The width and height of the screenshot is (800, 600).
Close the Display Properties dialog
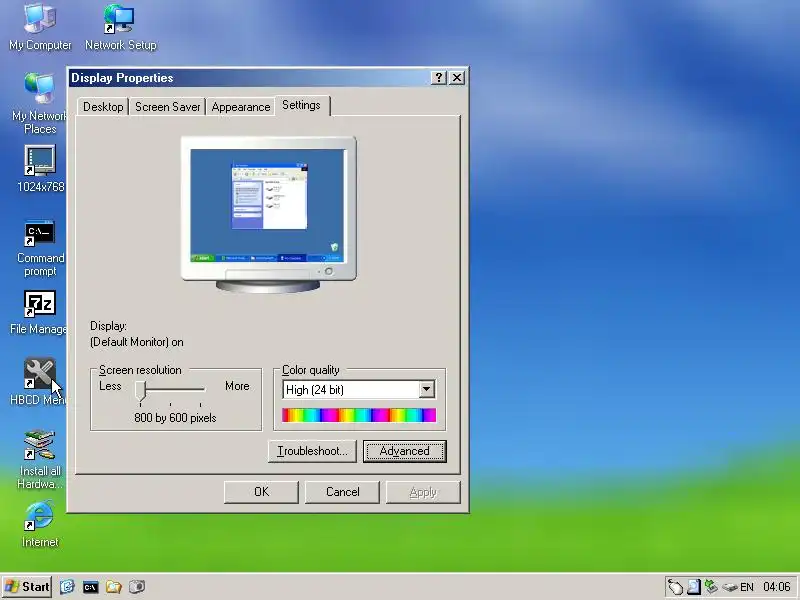click(457, 78)
